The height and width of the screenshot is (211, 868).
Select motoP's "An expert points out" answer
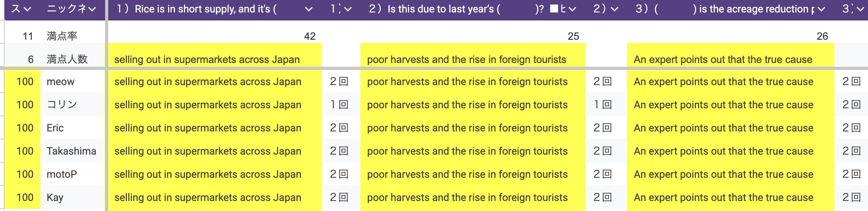tap(723, 174)
